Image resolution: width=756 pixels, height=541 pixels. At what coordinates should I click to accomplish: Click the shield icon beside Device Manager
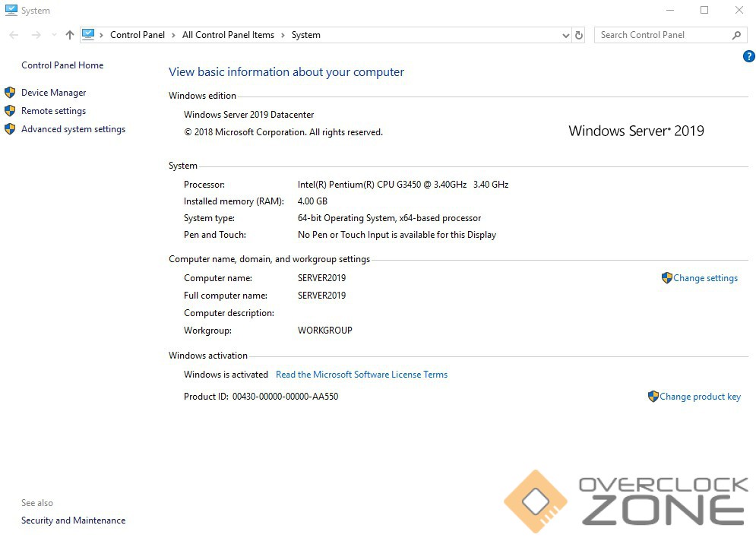(x=10, y=92)
